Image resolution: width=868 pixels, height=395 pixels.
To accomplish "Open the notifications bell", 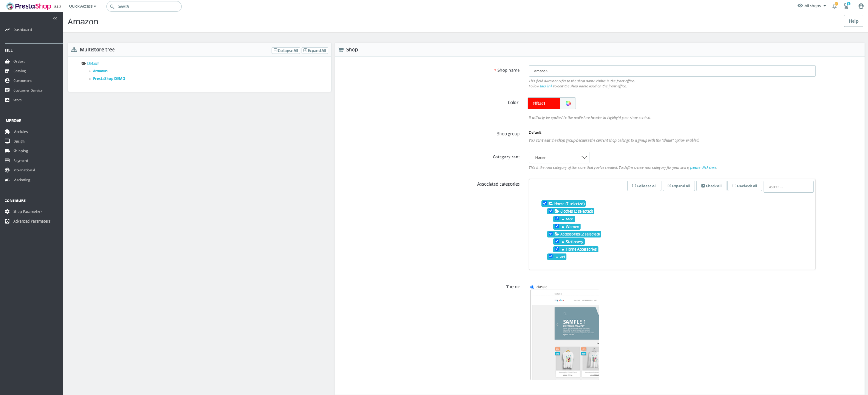I will click(x=835, y=6).
